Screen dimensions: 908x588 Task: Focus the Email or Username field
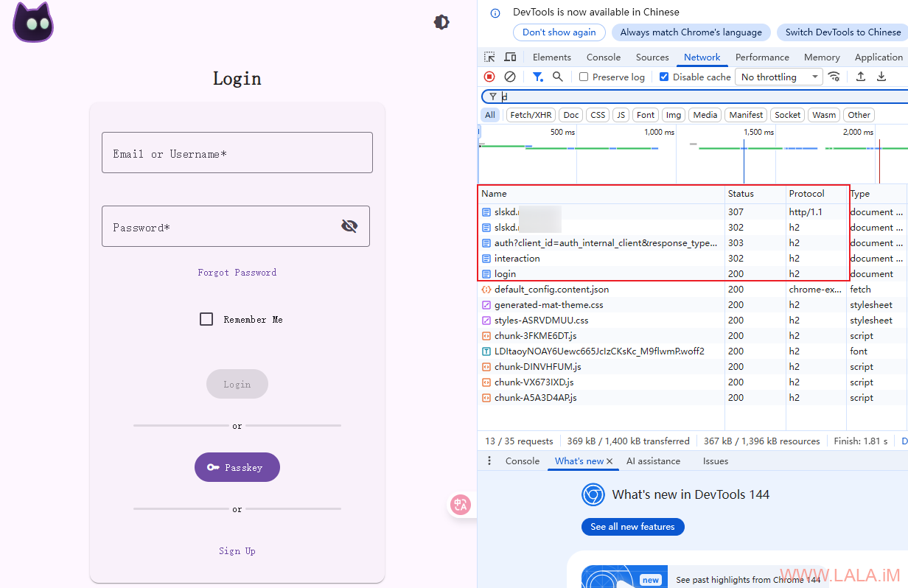coord(237,153)
